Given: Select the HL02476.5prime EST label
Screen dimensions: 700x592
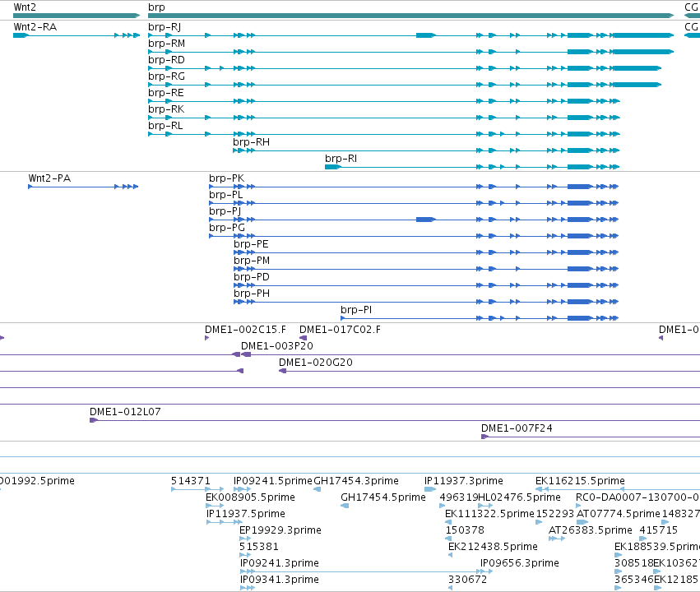Looking at the screenshot, I should coord(519,497).
